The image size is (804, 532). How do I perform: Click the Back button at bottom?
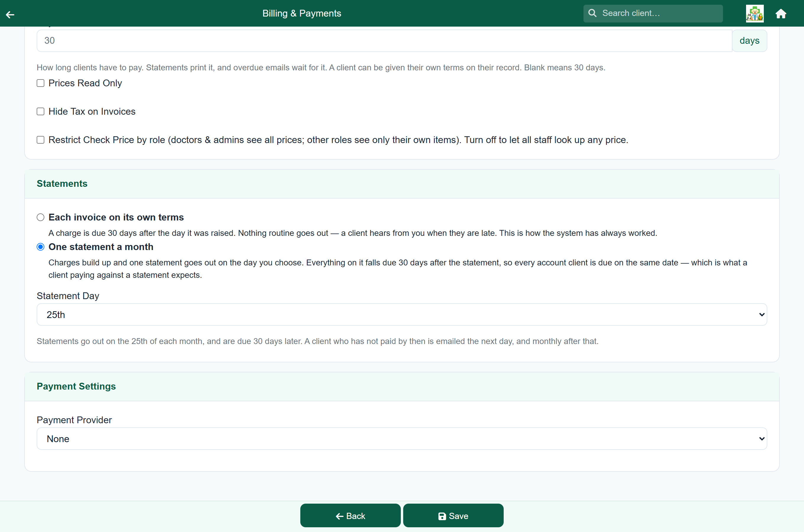pos(350,515)
